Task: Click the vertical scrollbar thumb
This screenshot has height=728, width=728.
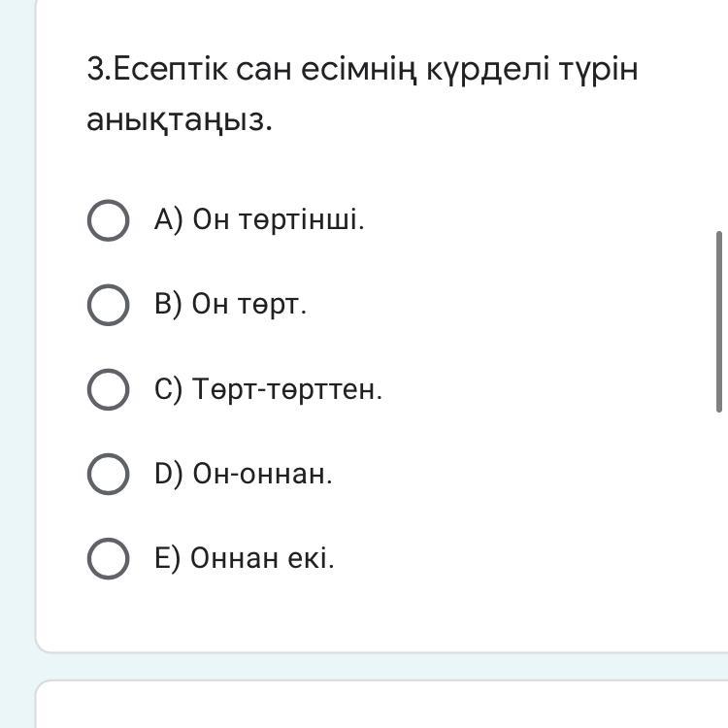Action: 719,320
